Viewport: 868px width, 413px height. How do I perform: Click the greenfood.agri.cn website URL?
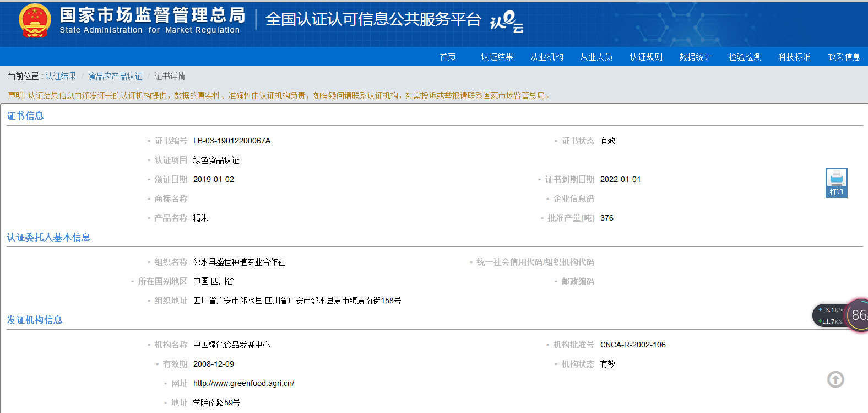pyautogui.click(x=243, y=383)
